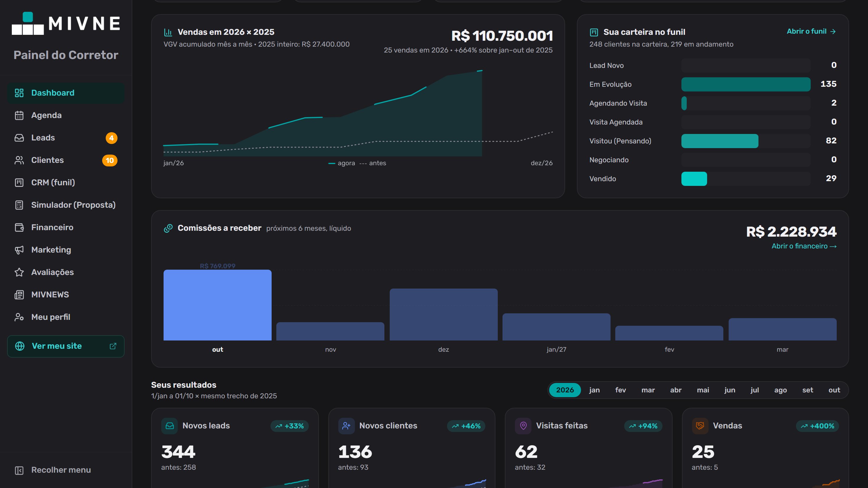Select the 2026 period tab
Image resolution: width=868 pixels, height=488 pixels.
pyautogui.click(x=565, y=390)
